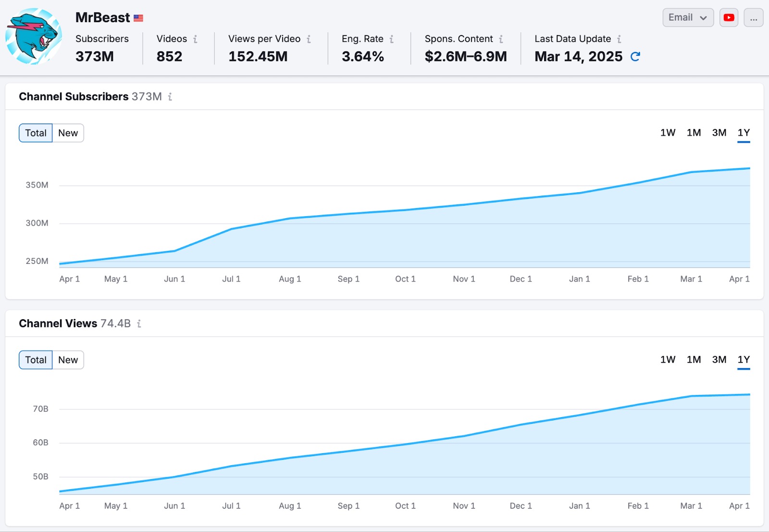769x532 pixels.
Task: Set Channel Views range to 3M
Action: click(x=719, y=359)
